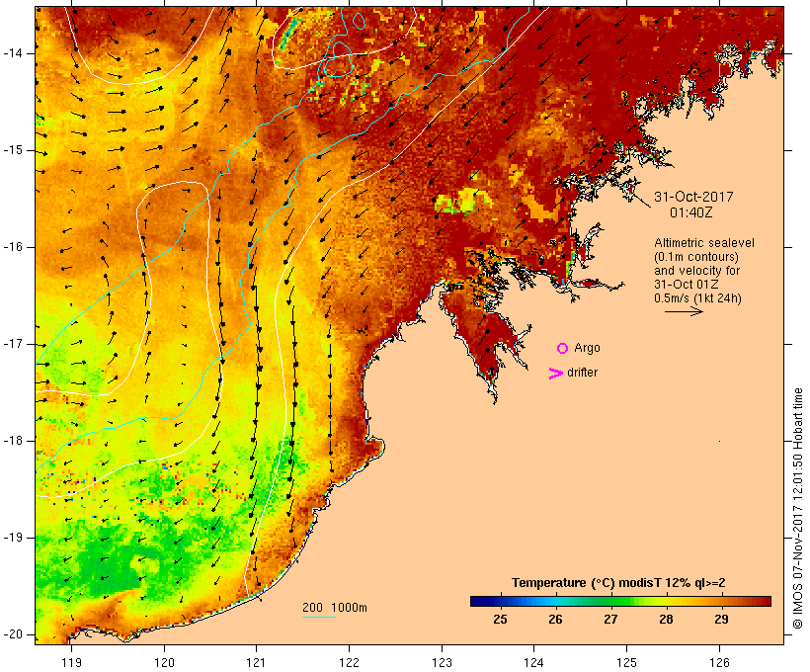The image size is (810, 672).
Task: Click the '126' longitude axis label
Action: [x=719, y=662]
